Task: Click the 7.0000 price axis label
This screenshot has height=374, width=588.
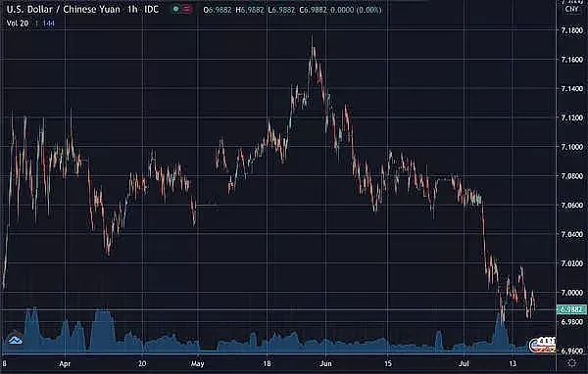Action: point(572,293)
